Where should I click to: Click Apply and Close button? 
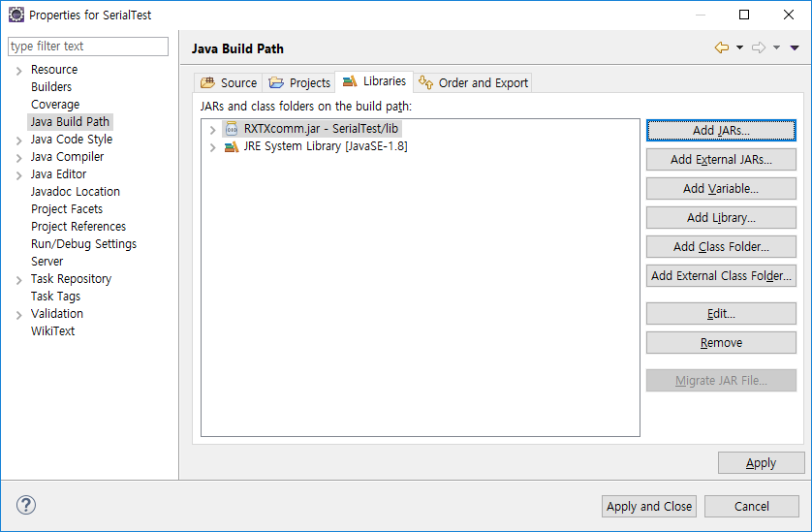click(x=649, y=506)
